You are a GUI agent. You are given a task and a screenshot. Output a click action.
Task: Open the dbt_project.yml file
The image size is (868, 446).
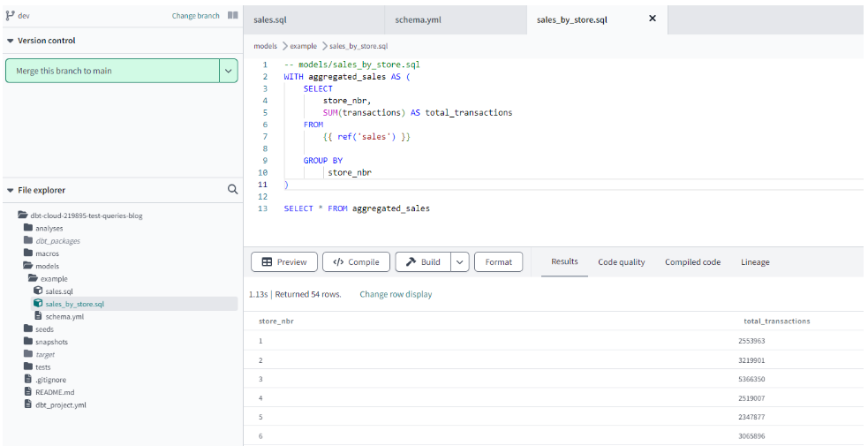60,404
